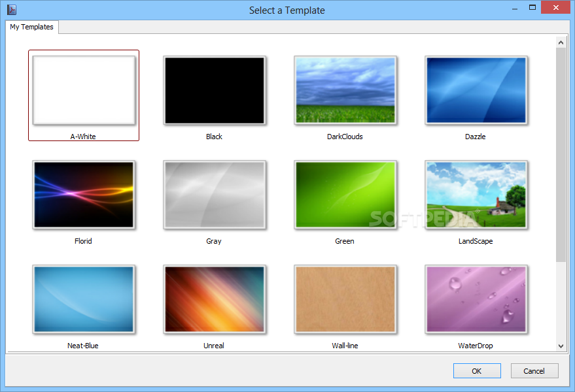Click the application icon in title bar
The image size is (575, 392).
coord(12,10)
